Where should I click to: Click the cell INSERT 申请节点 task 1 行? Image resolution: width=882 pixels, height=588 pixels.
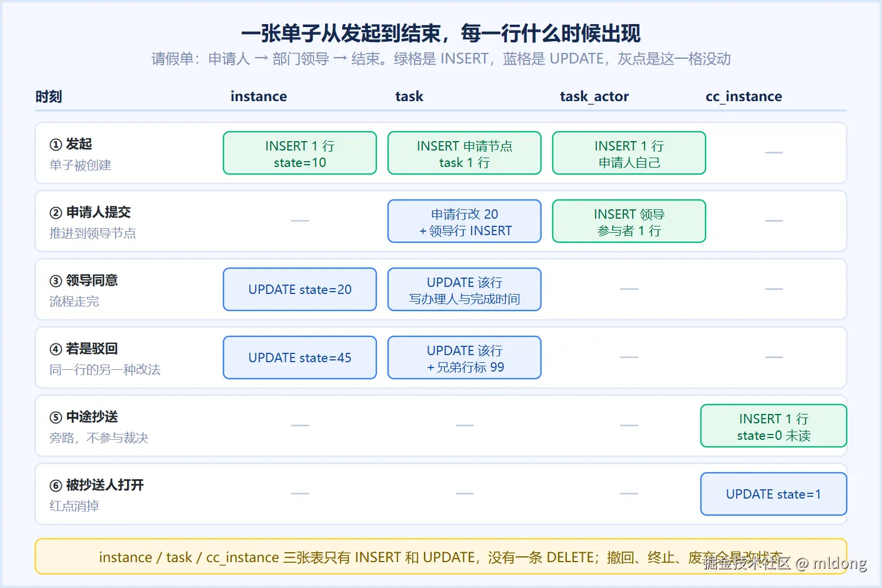465,153
